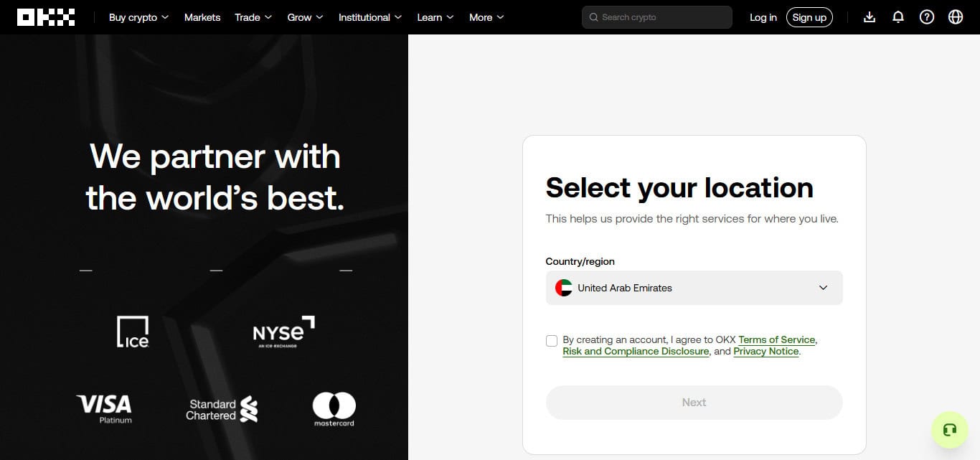980x460 pixels.
Task: Click the Visa Platinum logo
Action: pos(104,408)
